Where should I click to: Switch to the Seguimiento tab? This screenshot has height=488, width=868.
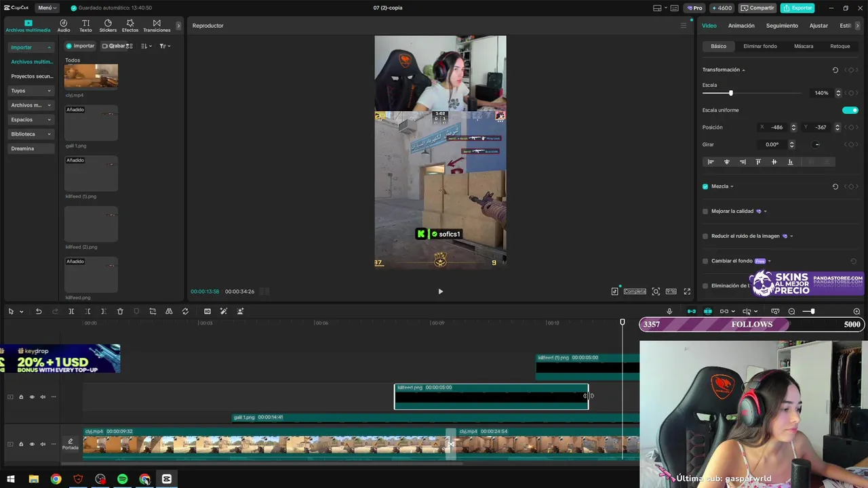tap(782, 26)
